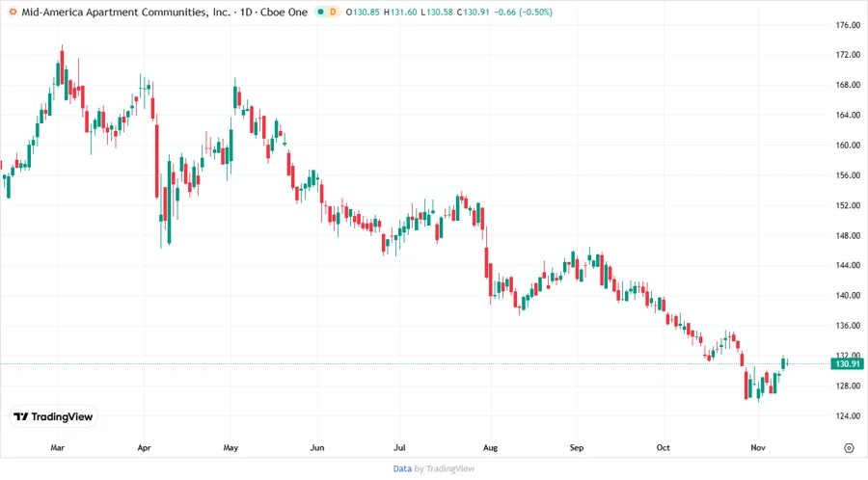The width and height of the screenshot is (868, 480).
Task: Click the change value -0.66 (-0.50%)
Action: [523, 12]
